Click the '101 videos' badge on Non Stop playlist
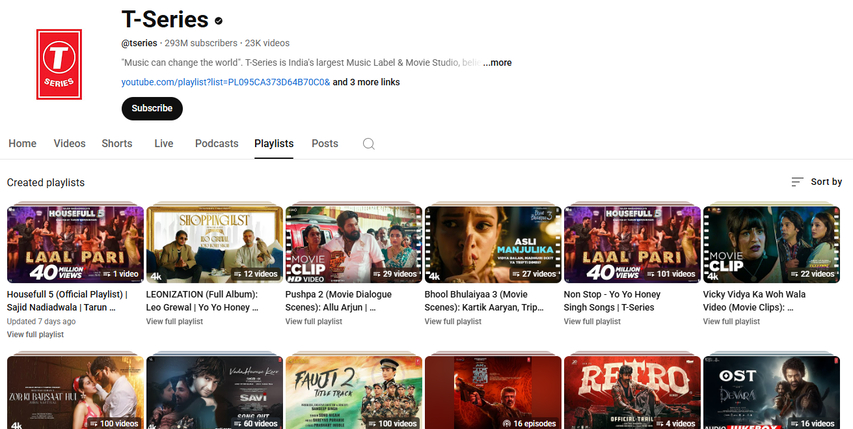Viewport: 853px width, 429px height. pyautogui.click(x=671, y=274)
